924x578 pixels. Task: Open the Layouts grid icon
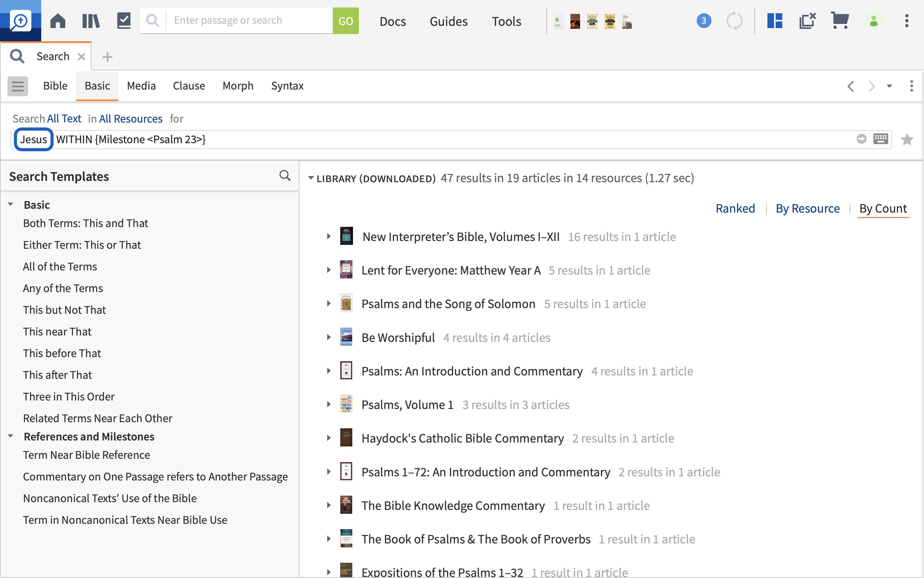tap(775, 21)
